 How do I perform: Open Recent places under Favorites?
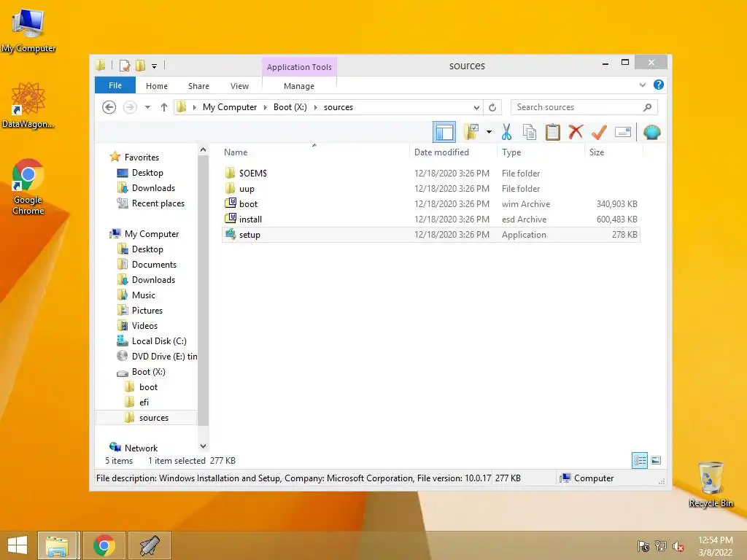point(158,203)
